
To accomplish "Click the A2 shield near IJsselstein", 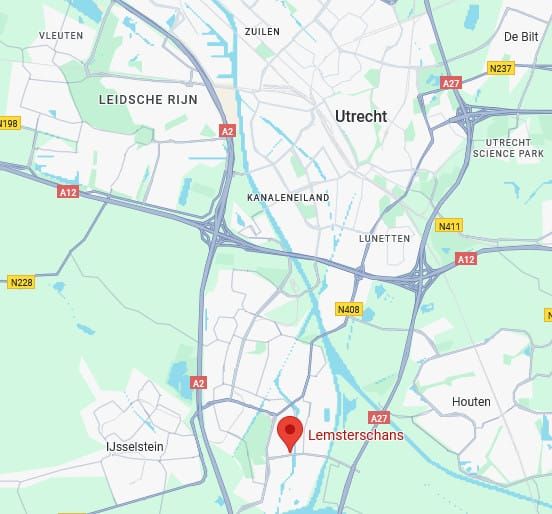I will pyautogui.click(x=199, y=383).
